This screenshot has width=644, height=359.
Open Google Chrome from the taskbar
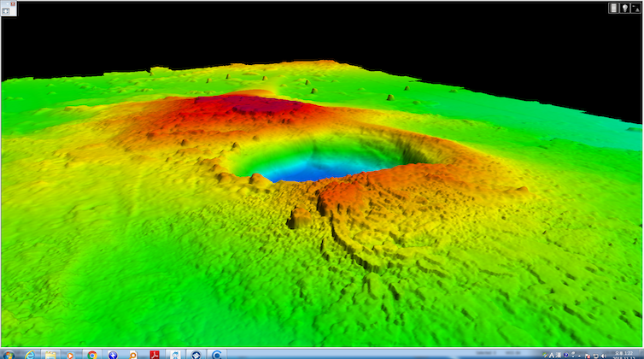[91, 353]
